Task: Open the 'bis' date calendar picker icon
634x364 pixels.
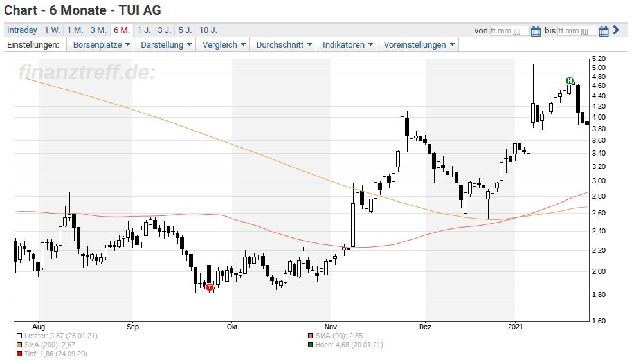Action: tap(604, 31)
